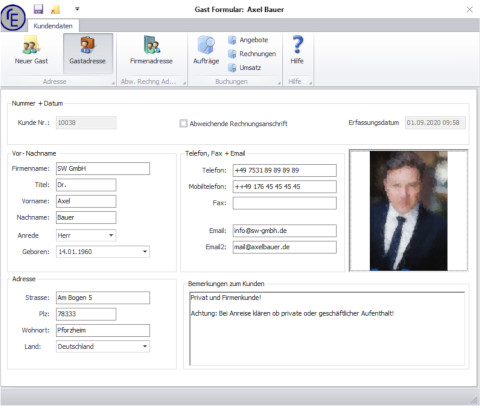Viewport: 480px width, 406px height.
Task: Open the quick access toolbar customize arrow
Action: pos(77,9)
